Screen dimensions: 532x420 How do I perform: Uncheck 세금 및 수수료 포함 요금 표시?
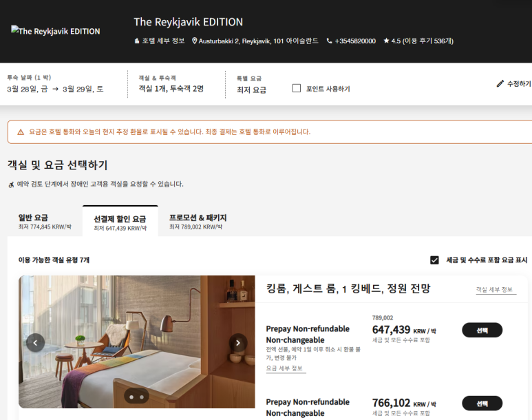click(x=434, y=260)
